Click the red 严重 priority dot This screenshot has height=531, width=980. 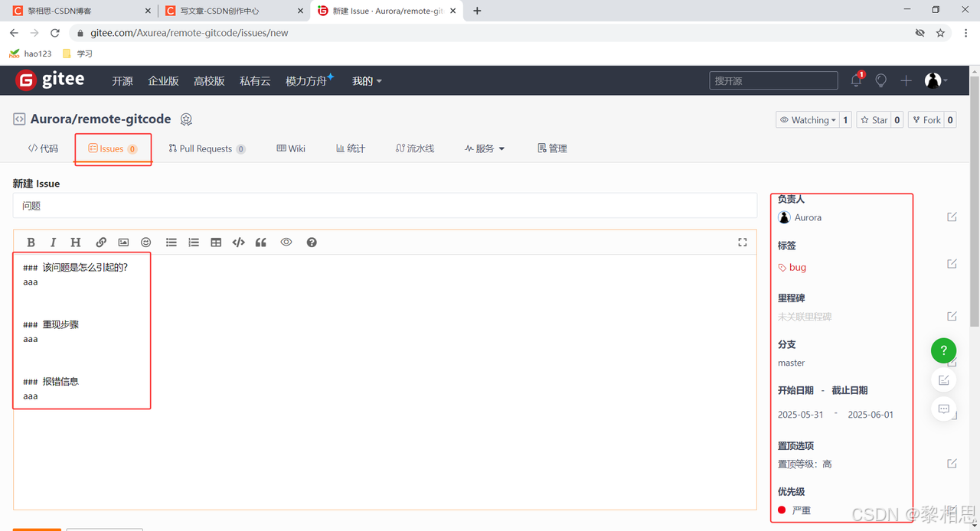pos(782,510)
